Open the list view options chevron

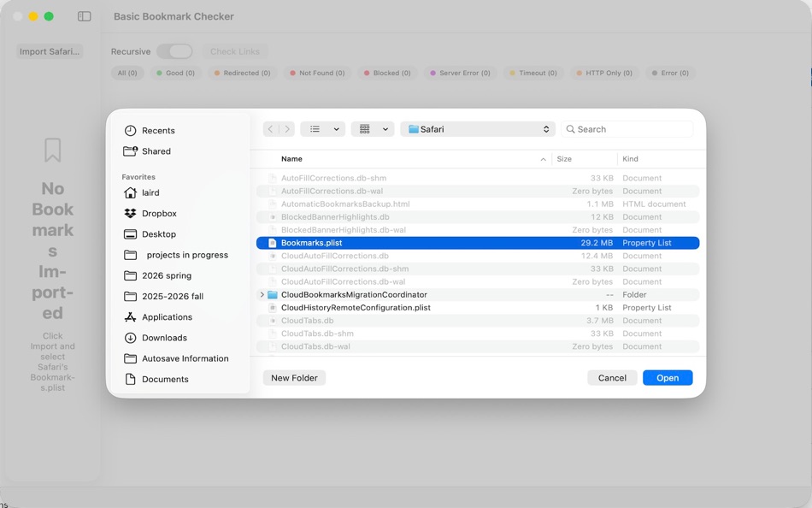(x=333, y=128)
